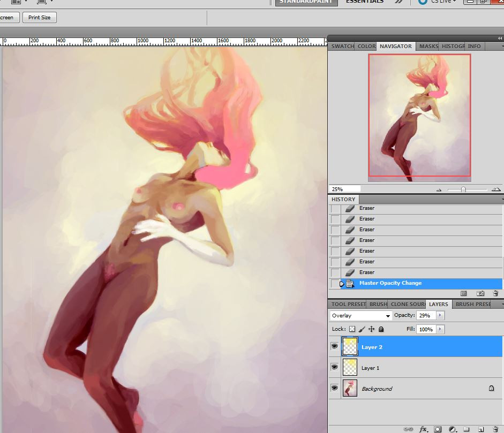Set history brush source at first Eraser

click(335, 208)
